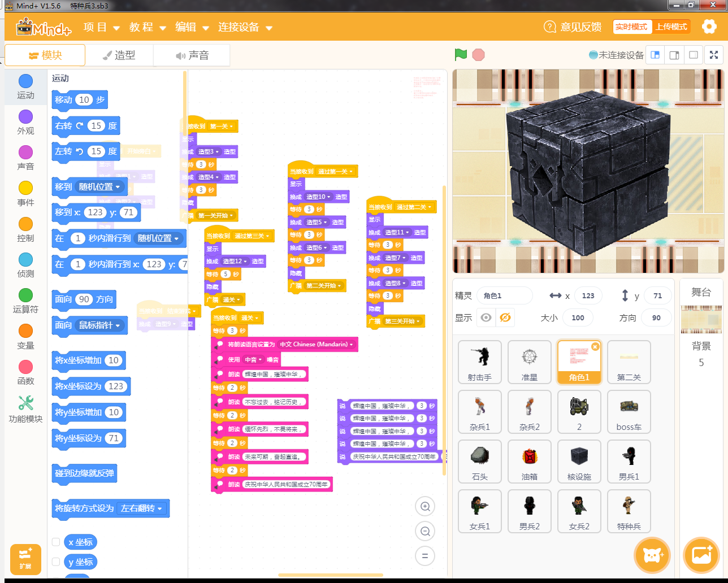This screenshot has height=583, width=728.
Task: Switch to the 声音 sounds tab
Action: (192, 55)
